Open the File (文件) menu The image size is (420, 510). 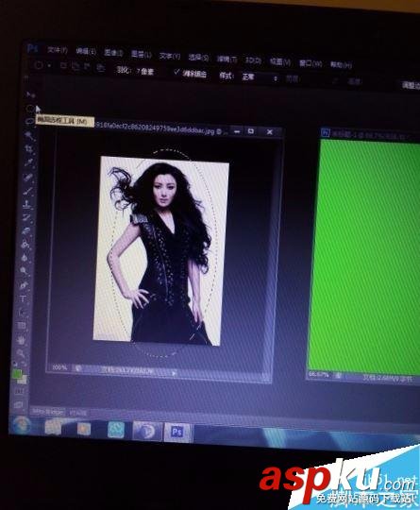pos(58,50)
